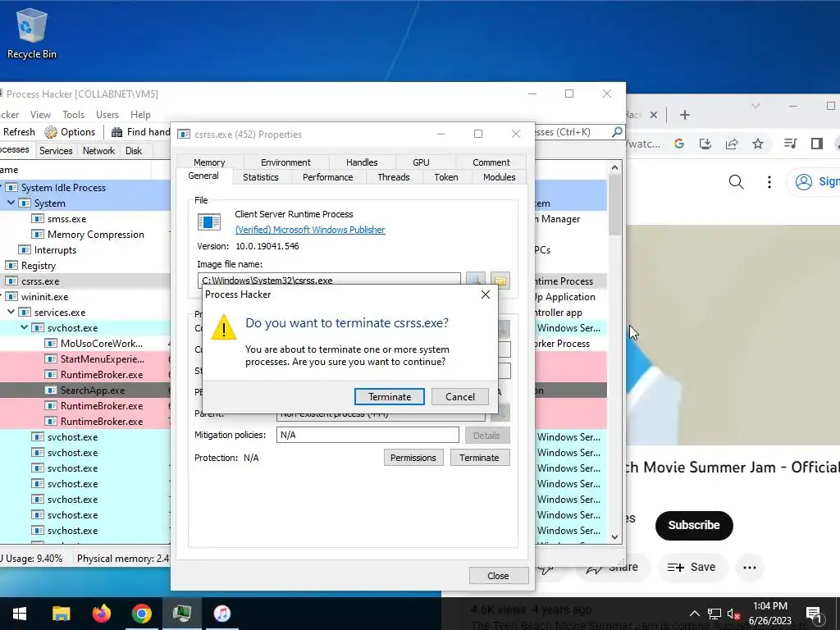Switch to the Network tab in Process Hacker
This screenshot has width=840, height=630.
pyautogui.click(x=98, y=151)
